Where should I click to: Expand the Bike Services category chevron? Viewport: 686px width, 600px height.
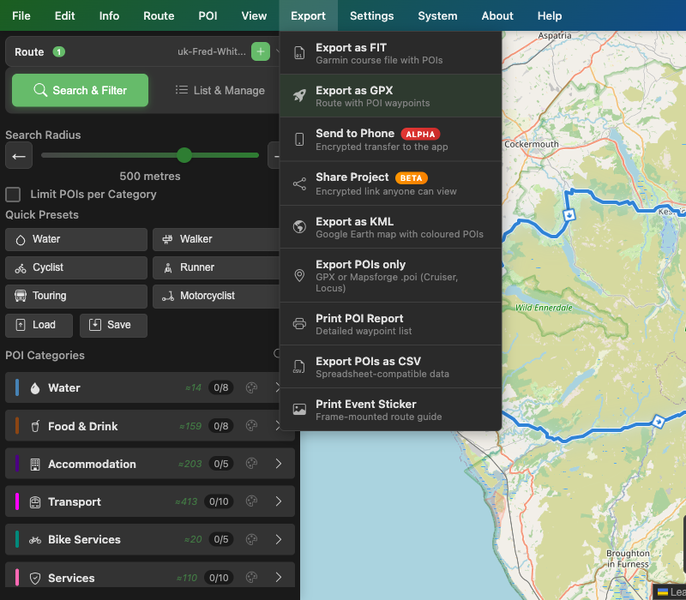[279, 539]
